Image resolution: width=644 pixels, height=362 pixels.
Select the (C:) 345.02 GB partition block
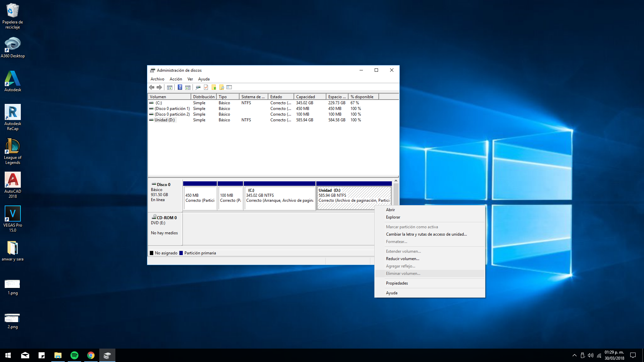click(x=279, y=198)
